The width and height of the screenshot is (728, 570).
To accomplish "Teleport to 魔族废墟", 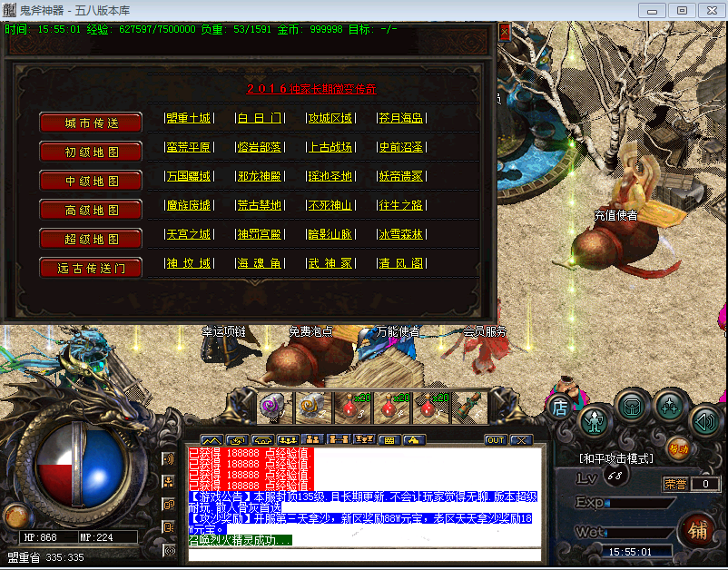I will pyautogui.click(x=189, y=205).
